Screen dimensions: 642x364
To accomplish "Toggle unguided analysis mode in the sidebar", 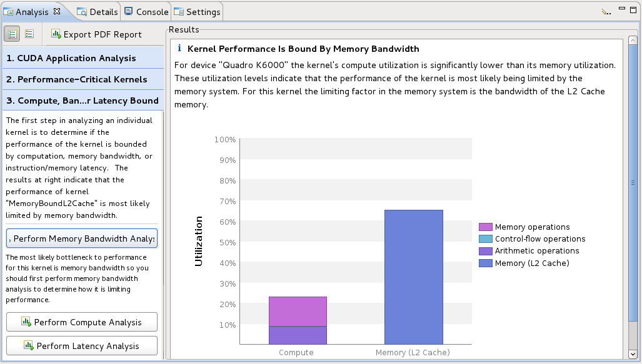I will pyautogui.click(x=29, y=34).
